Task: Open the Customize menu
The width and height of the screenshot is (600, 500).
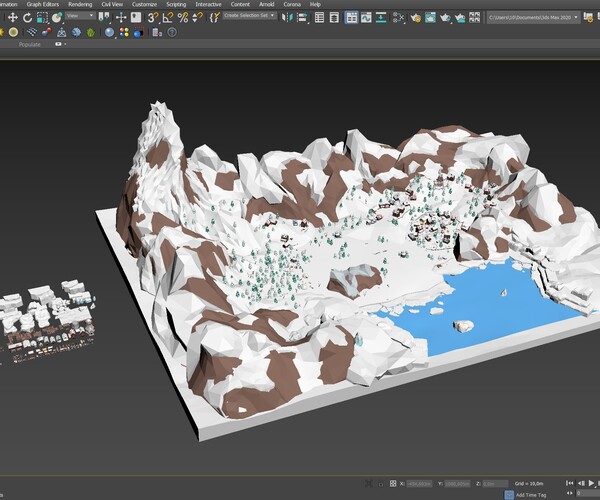Action: click(x=144, y=5)
